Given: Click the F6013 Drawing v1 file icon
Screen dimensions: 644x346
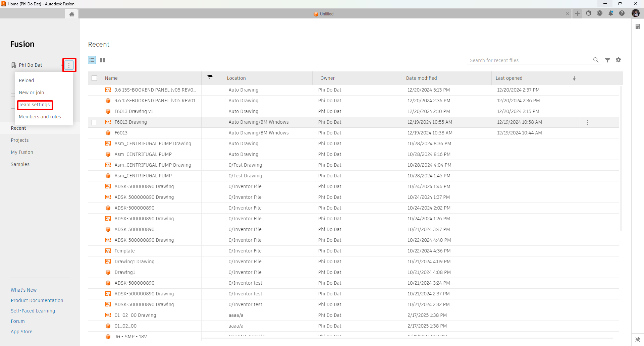Looking at the screenshot, I should click(x=108, y=111).
